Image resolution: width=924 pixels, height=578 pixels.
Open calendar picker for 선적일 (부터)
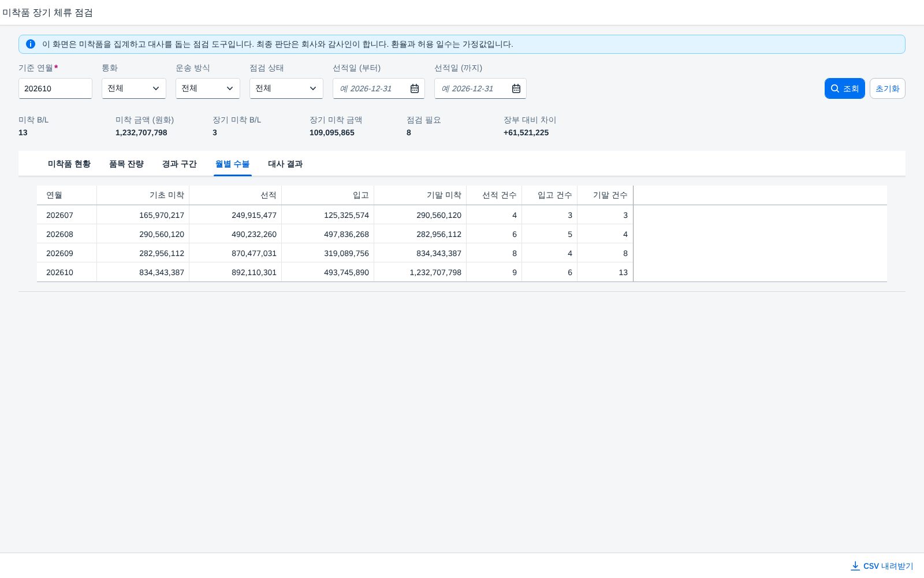pyautogui.click(x=415, y=88)
